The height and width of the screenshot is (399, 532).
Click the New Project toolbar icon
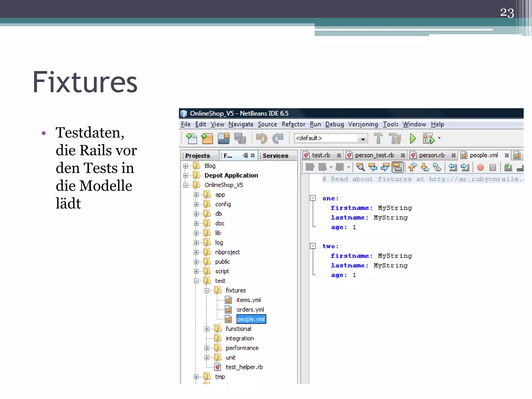coord(207,138)
